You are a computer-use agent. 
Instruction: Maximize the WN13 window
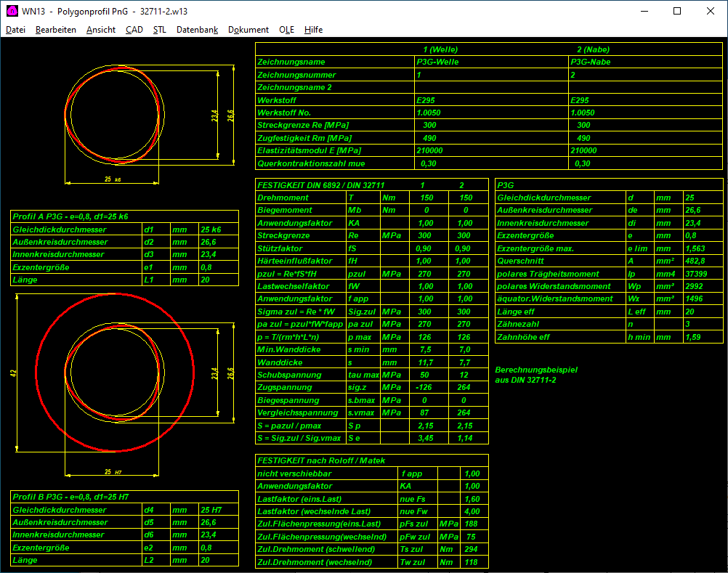click(677, 11)
